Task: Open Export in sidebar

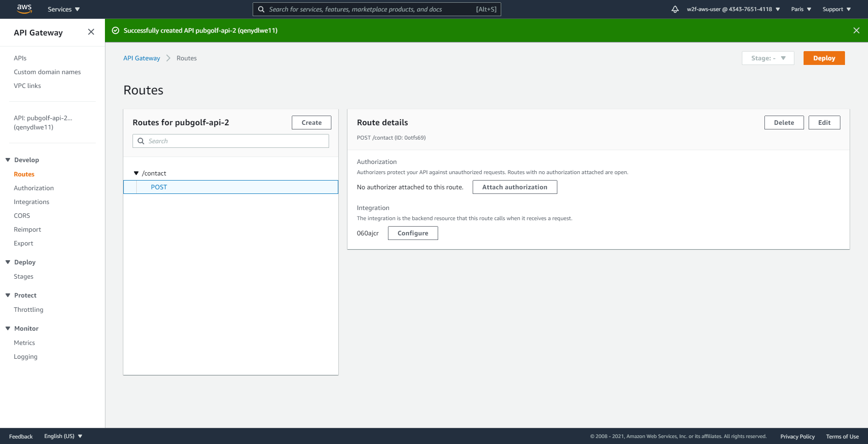Action: pos(23,243)
